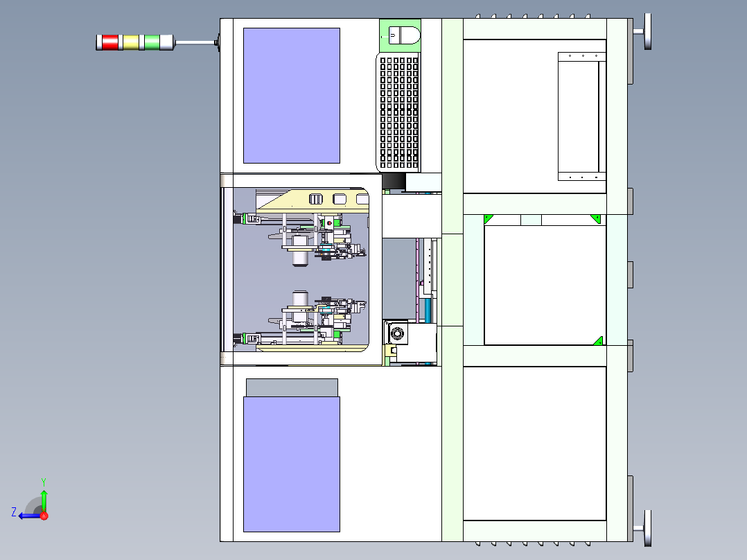Image resolution: width=747 pixels, height=560 pixels.
Task: Select the yellow segment of the signal tower light
Action: click(131, 42)
